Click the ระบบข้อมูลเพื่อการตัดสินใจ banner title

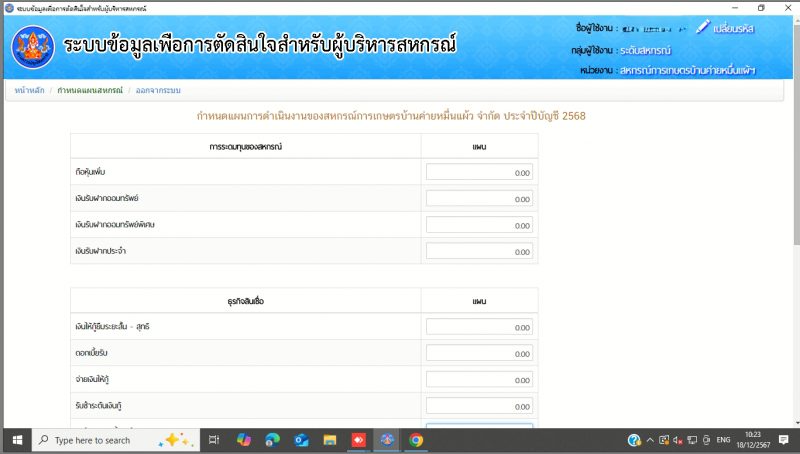(x=260, y=45)
